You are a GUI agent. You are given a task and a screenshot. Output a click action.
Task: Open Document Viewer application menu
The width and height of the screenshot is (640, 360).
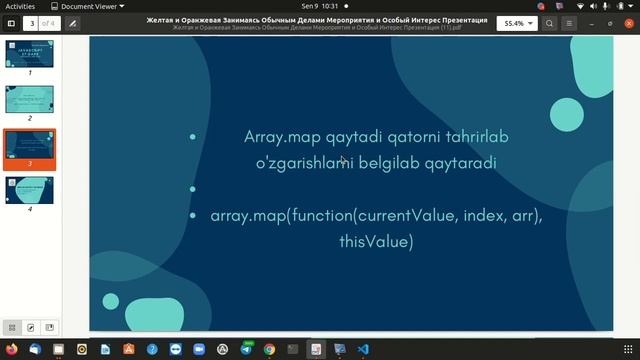(x=87, y=6)
